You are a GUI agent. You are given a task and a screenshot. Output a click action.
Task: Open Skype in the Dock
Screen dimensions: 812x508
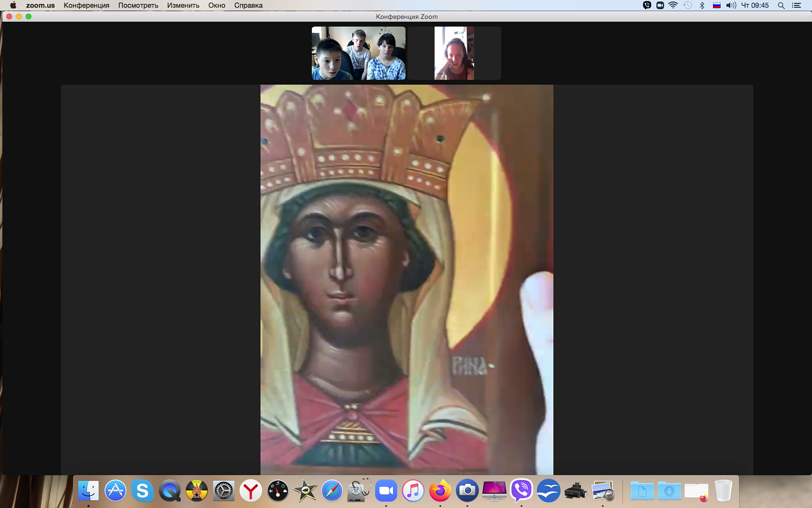click(x=142, y=491)
